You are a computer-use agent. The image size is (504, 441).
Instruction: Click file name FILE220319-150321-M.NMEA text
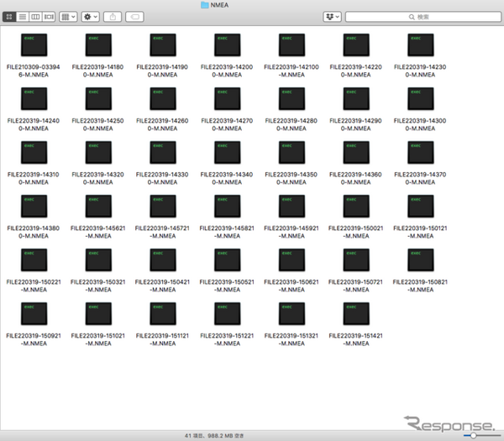pyautogui.click(x=98, y=286)
